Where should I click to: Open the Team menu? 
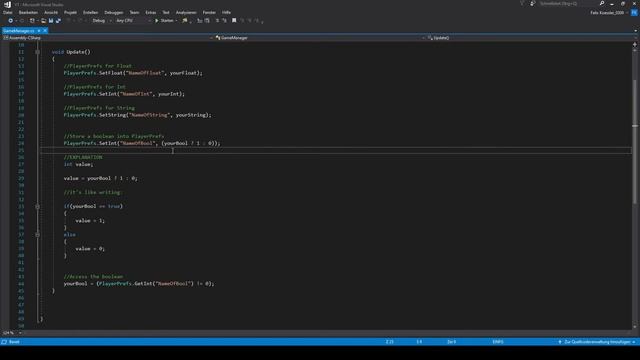point(134,13)
